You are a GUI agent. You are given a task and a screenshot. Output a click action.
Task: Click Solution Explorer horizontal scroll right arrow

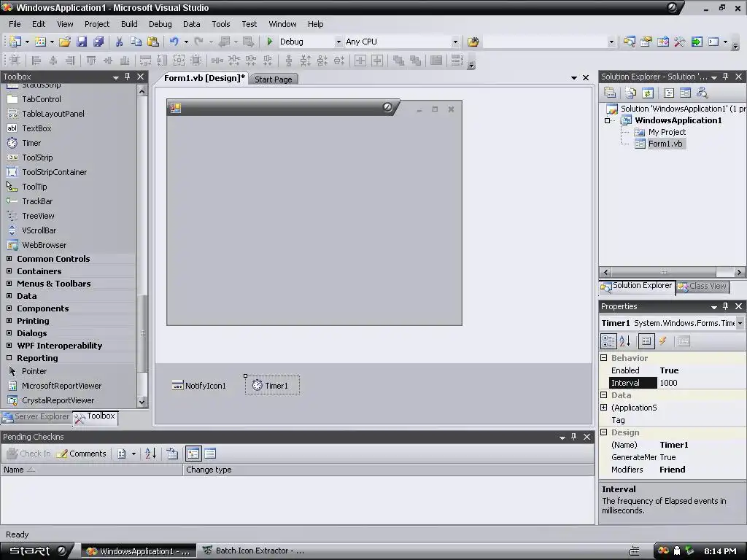coord(740,273)
